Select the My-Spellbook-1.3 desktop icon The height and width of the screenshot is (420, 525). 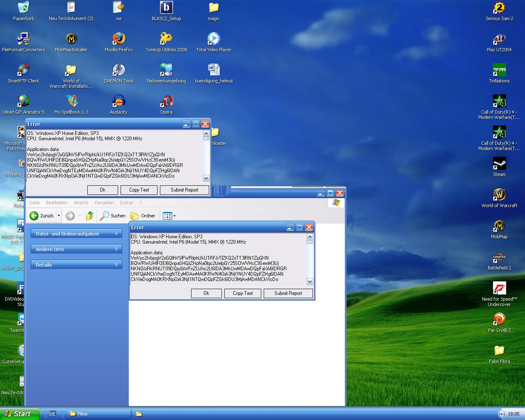pos(71,105)
